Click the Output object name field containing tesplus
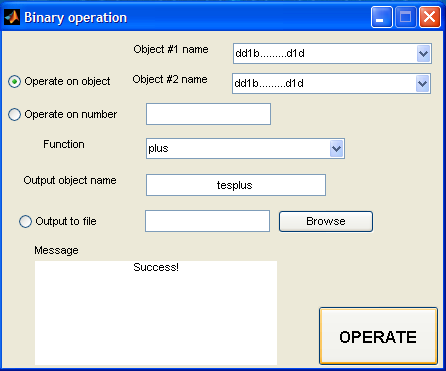 coord(236,185)
